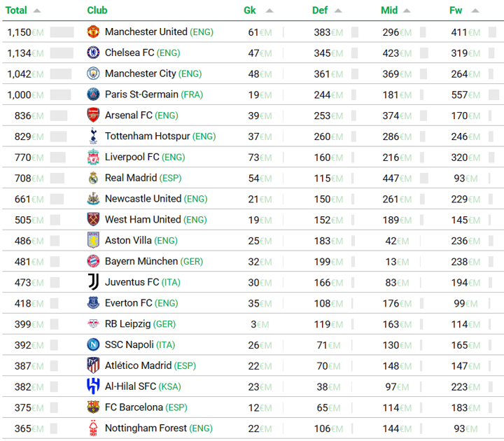The image size is (504, 441).
Task: Click the Liverpool FC crest icon
Action: click(x=94, y=157)
